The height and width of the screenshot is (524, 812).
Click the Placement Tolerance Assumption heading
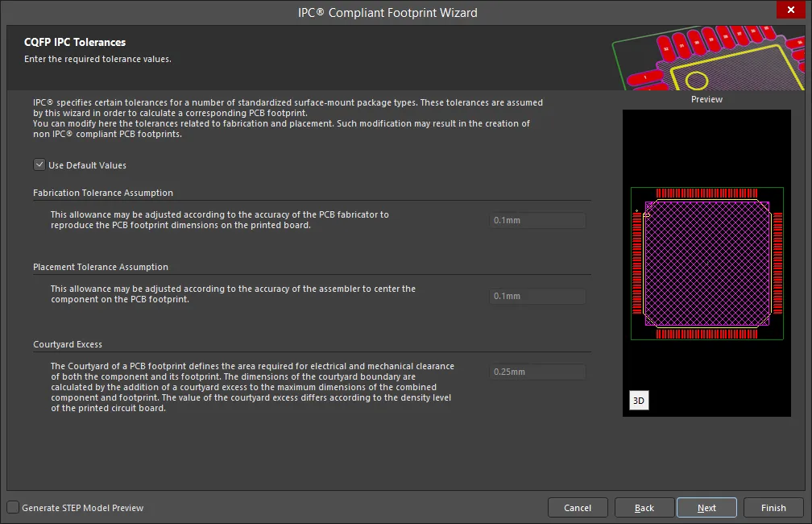(101, 267)
